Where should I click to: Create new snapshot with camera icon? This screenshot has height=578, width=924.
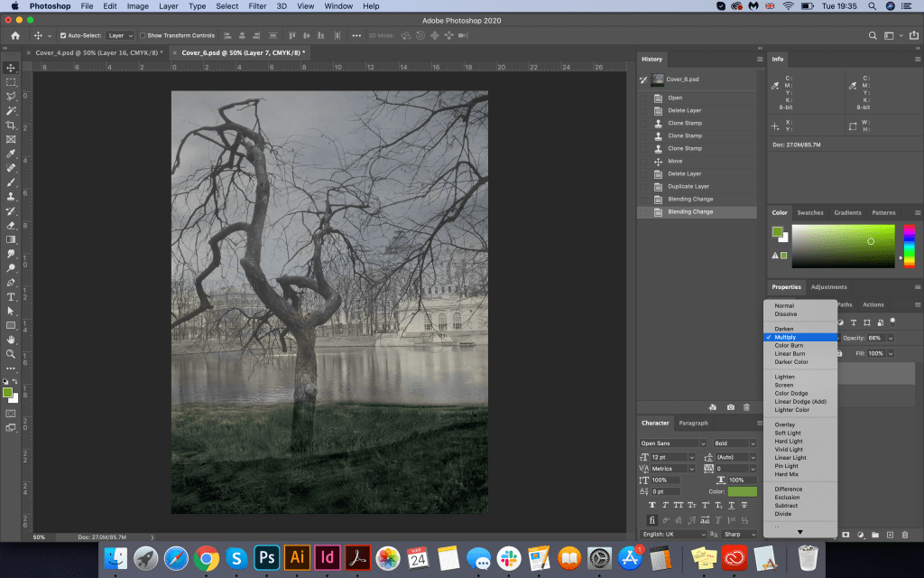(730, 407)
